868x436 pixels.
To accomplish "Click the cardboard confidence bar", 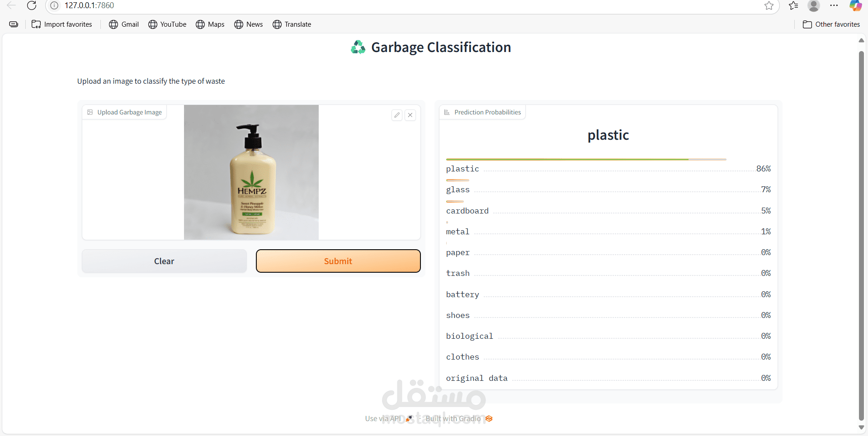I will click(455, 201).
